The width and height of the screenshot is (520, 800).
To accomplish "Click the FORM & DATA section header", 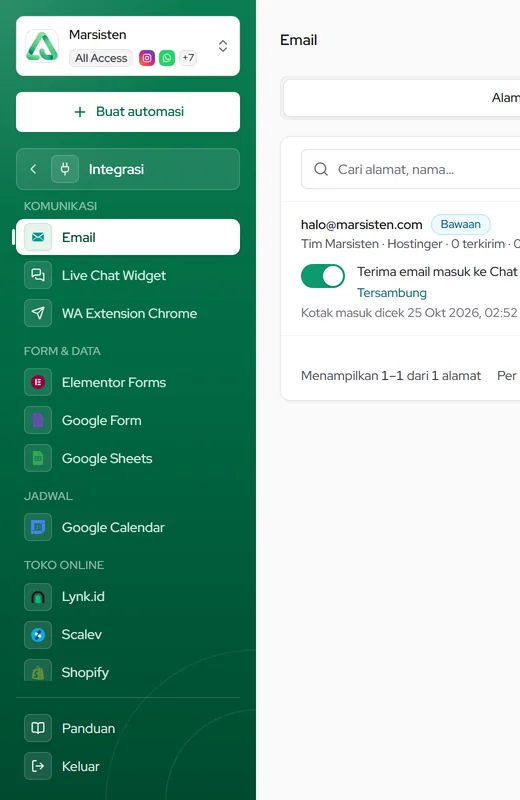I will coord(62,351).
